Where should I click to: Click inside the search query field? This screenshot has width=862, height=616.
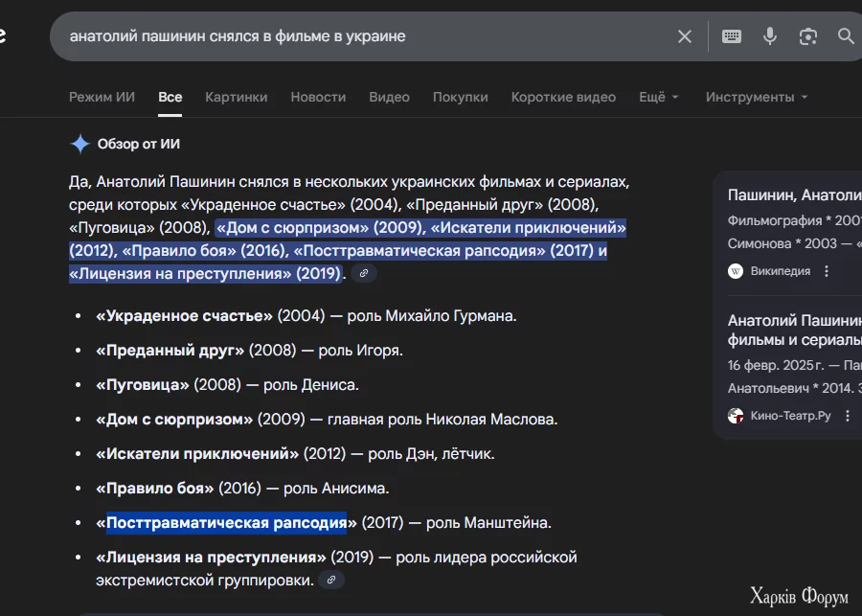(x=364, y=36)
